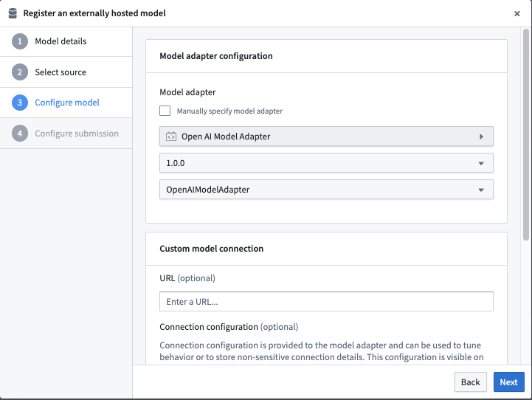Click the down arrow of the OpenAIModelAdapter dropdown
Screen dimensions: 532x400
(481, 190)
